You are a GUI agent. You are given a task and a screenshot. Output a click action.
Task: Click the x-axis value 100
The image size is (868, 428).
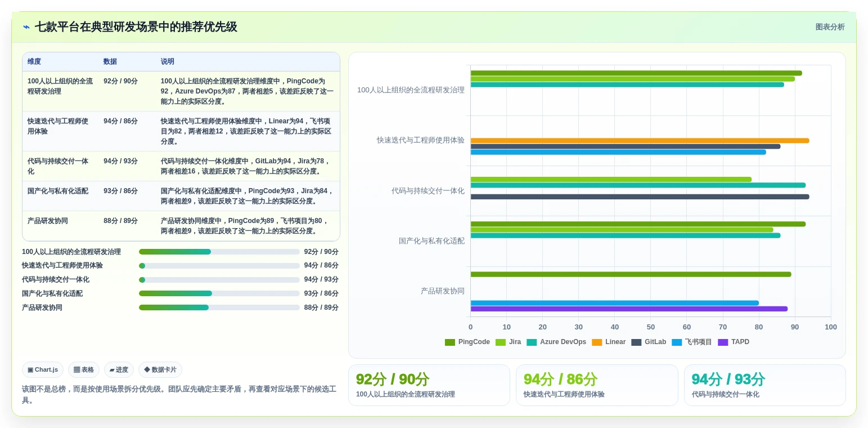[830, 327]
